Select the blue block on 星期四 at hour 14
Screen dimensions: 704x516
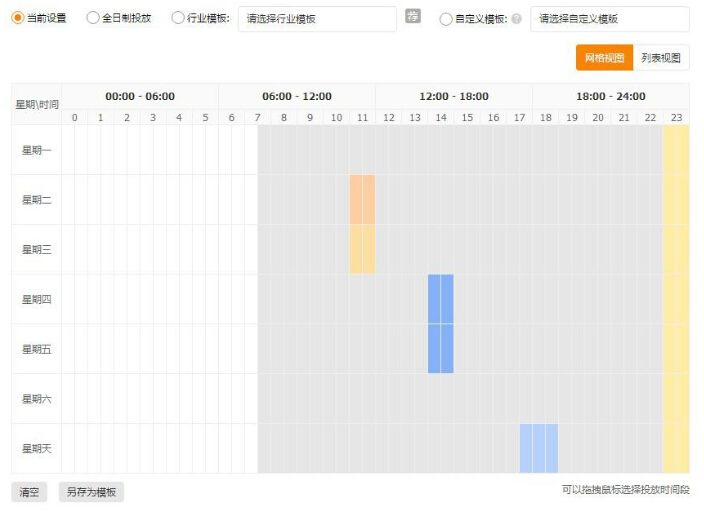440,299
